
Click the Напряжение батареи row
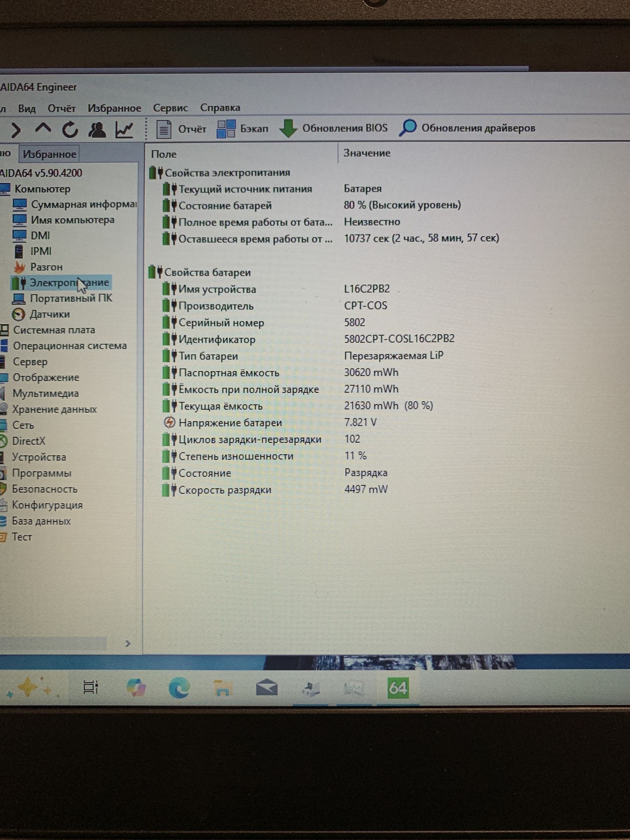pyautogui.click(x=269, y=423)
